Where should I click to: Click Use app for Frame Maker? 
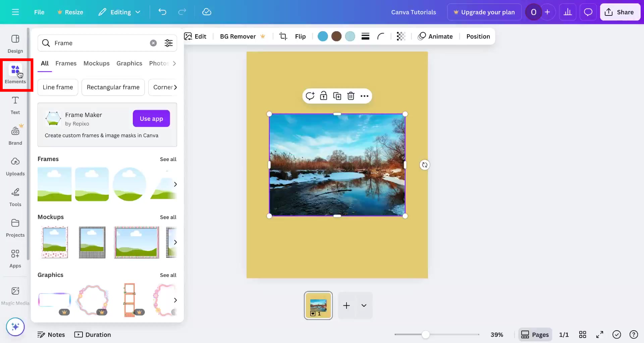tap(151, 118)
